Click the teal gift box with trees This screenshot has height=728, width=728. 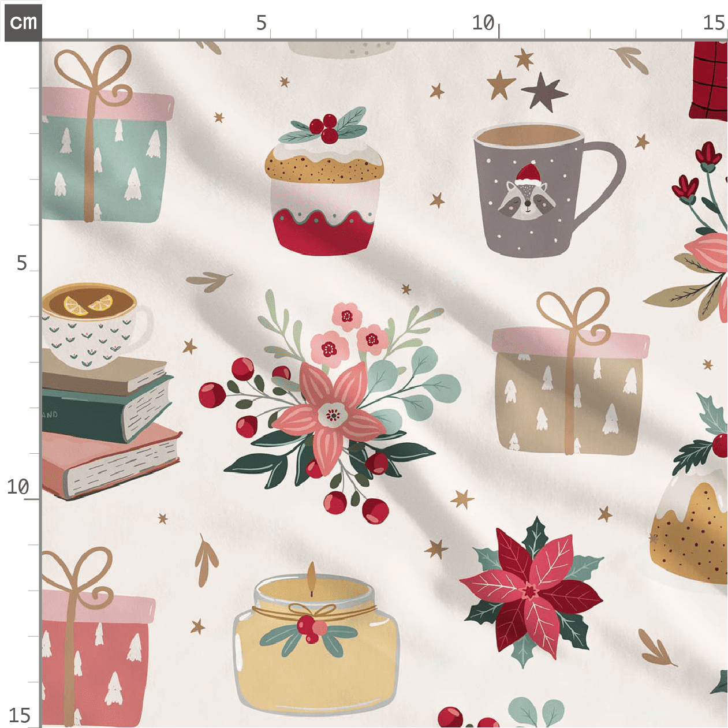pyautogui.click(x=107, y=134)
